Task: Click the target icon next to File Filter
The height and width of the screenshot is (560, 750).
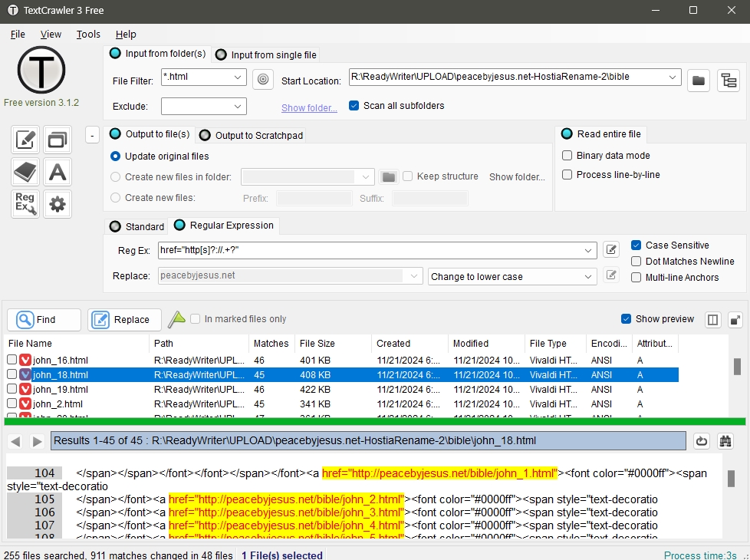Action: click(x=263, y=79)
